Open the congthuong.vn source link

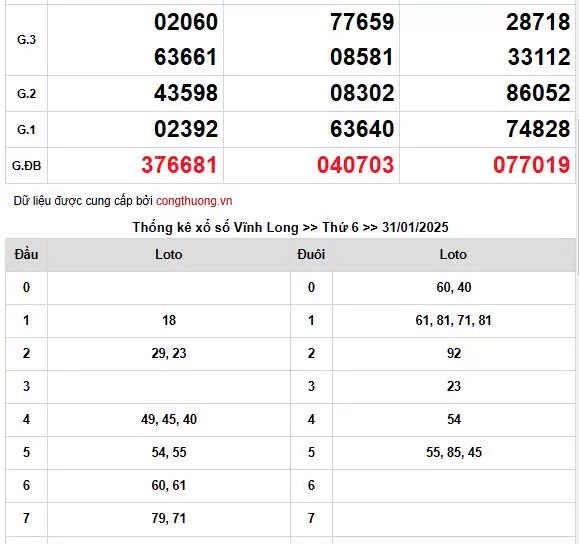point(194,201)
